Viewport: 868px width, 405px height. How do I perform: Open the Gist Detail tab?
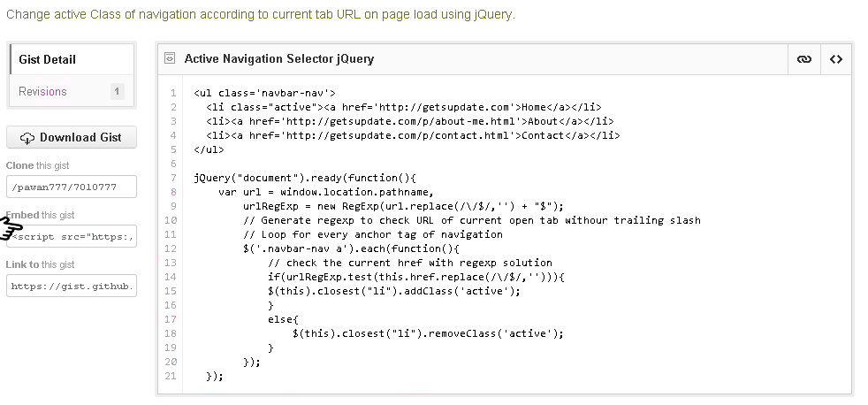(72, 59)
